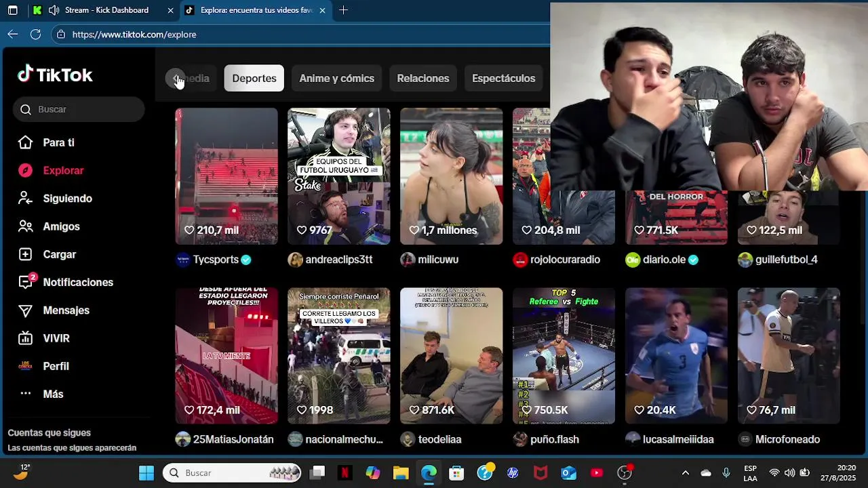This screenshot has height=488, width=868.
Task: Click the browser address bar URL
Action: [x=134, y=34]
